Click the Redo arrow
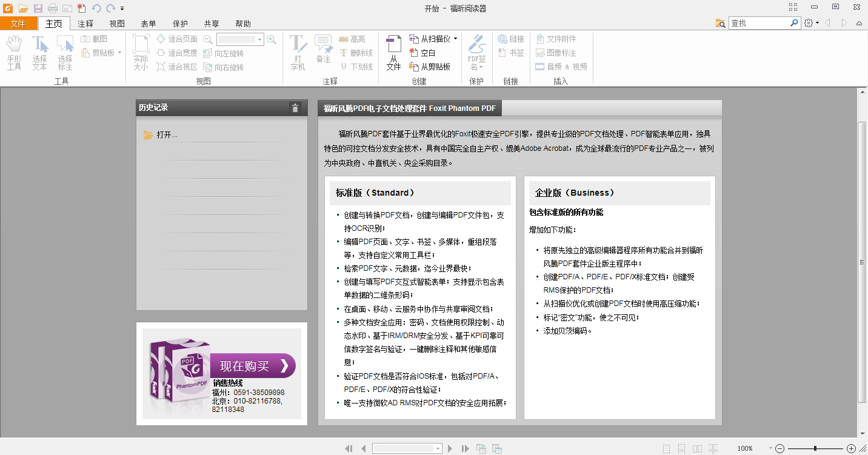Viewport: 868px width, 455px height. (x=110, y=8)
